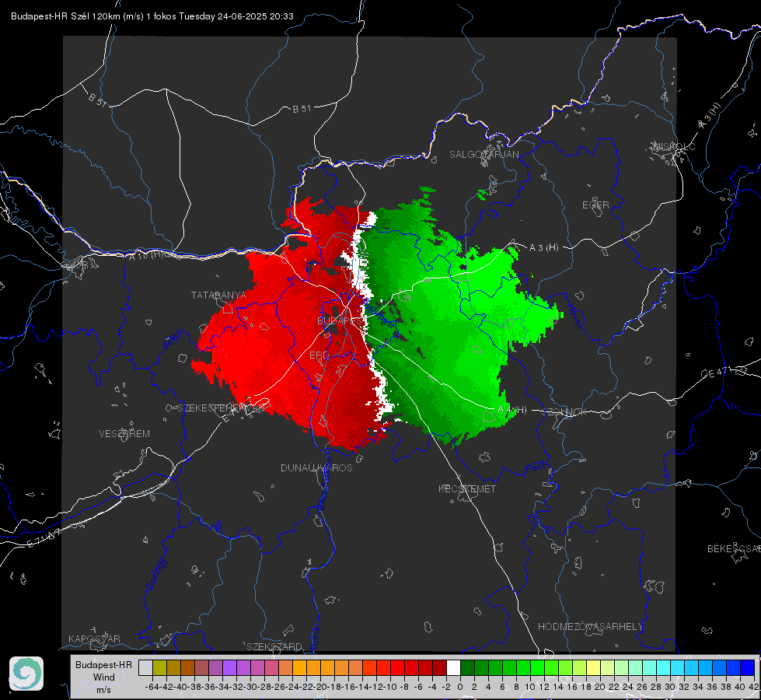Click the VESZPREM city label
This screenshot has height=700, width=761.
point(124,434)
